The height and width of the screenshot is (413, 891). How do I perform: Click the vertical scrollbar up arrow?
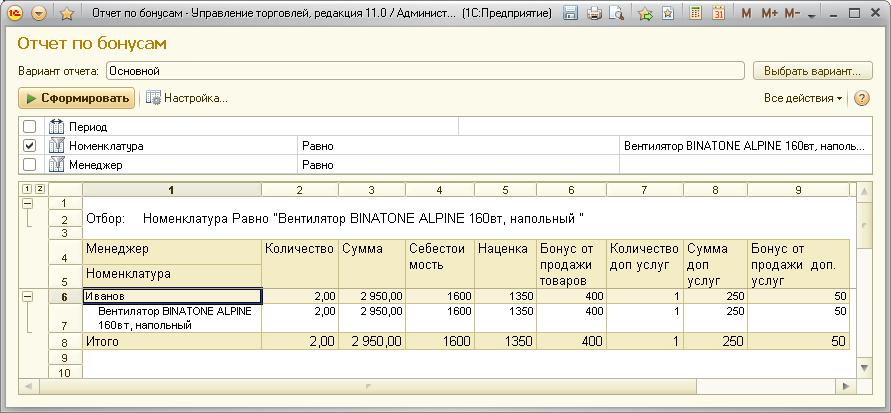pos(864,192)
